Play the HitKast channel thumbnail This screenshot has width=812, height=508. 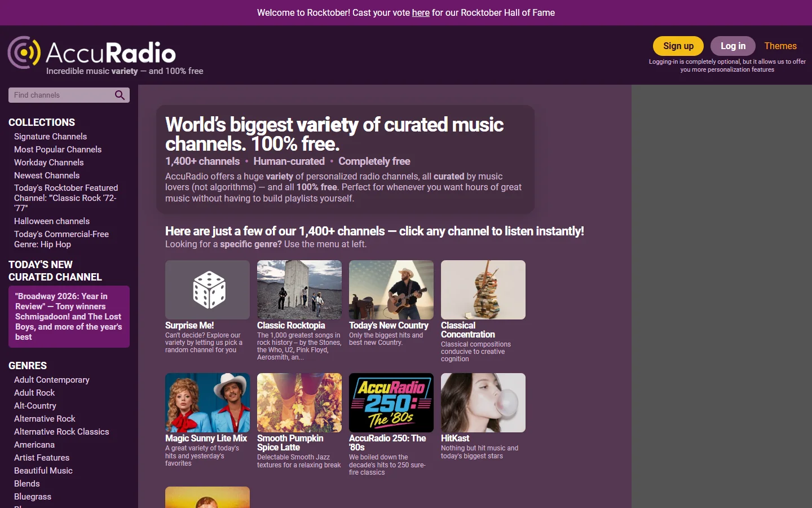click(483, 402)
